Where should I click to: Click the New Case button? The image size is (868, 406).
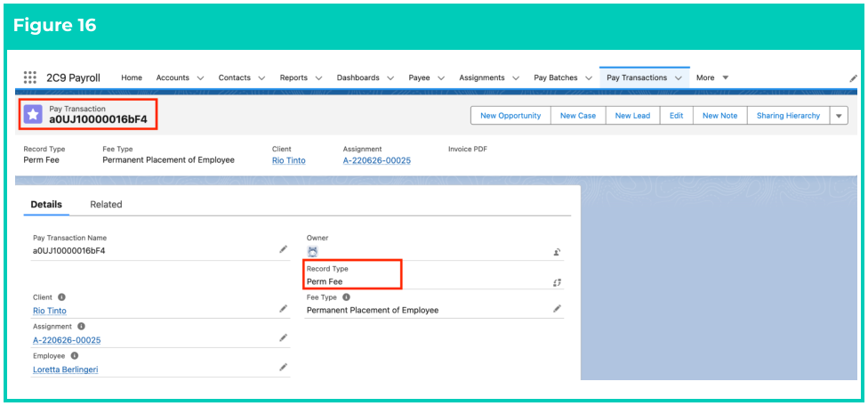pos(578,116)
